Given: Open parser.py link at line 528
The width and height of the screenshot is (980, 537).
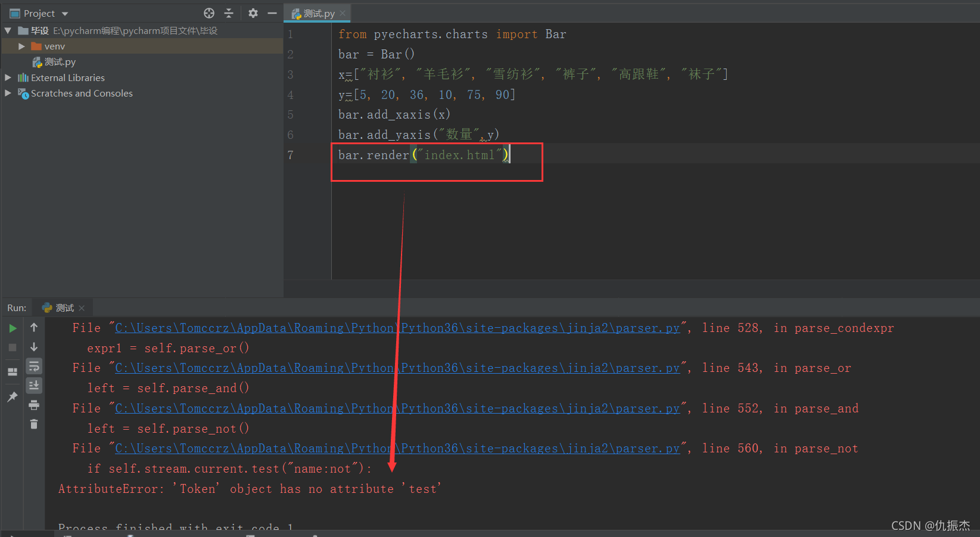Looking at the screenshot, I should click(397, 328).
